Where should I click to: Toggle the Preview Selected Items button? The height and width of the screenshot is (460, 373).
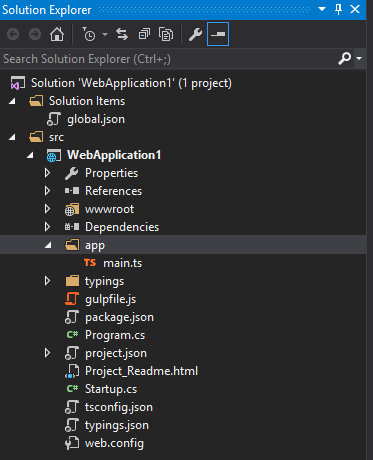[x=218, y=34]
